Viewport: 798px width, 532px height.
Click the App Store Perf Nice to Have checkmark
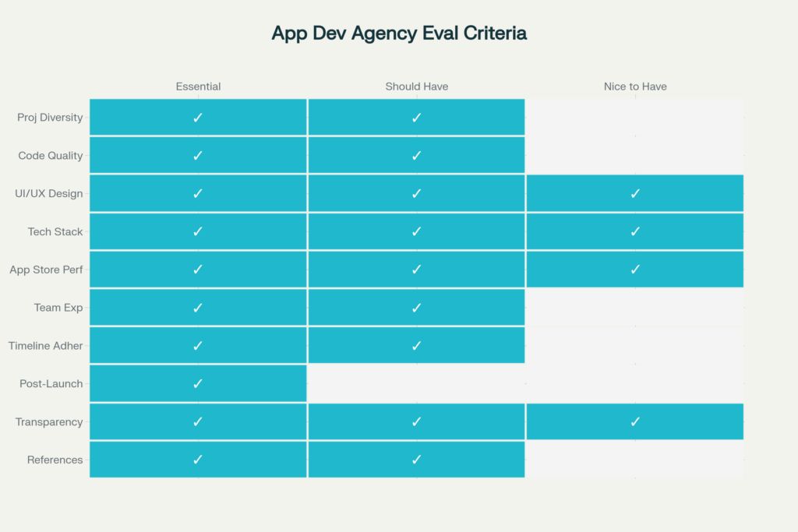tap(635, 270)
